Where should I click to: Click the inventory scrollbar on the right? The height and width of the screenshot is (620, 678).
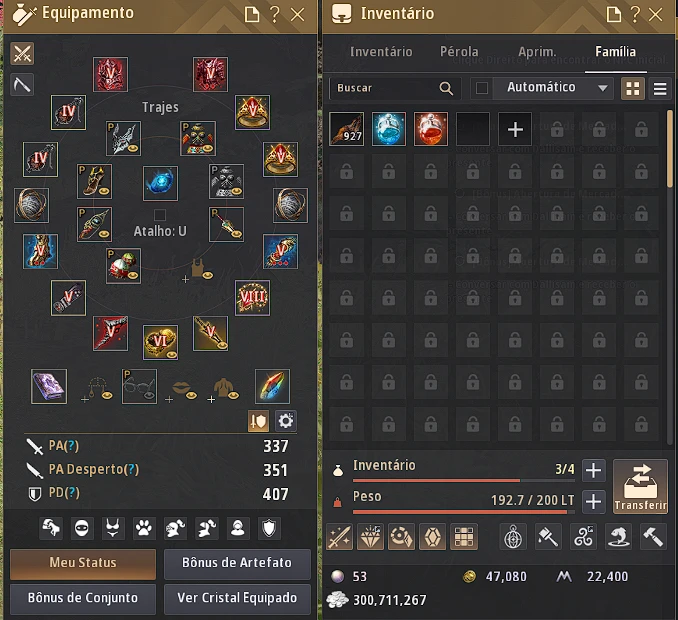pyautogui.click(x=670, y=149)
